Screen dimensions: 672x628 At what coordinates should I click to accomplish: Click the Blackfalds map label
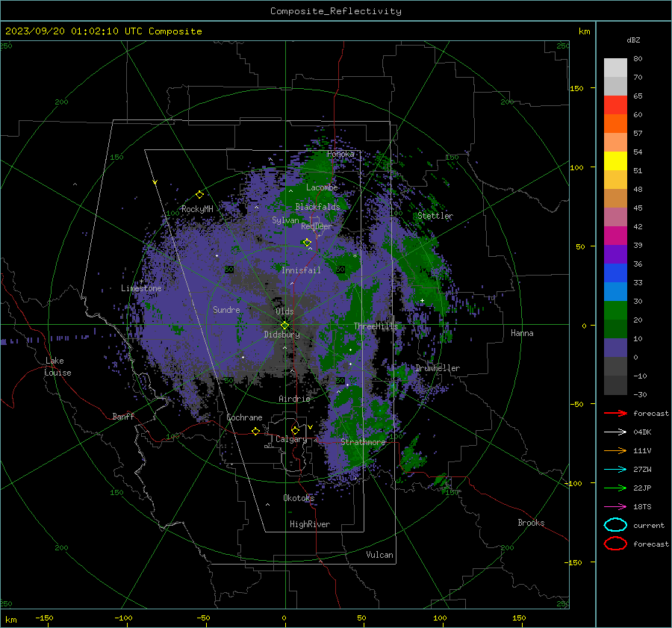click(317, 207)
